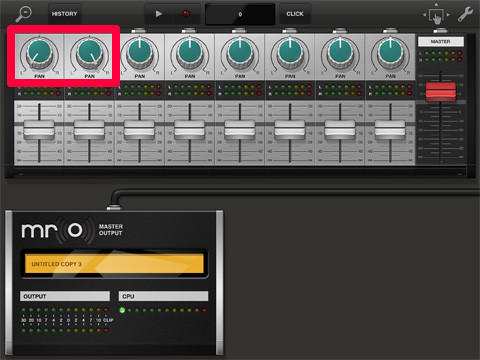Click the red MASTER fader handle
Image resolution: width=480 pixels, height=360 pixels.
(x=441, y=92)
